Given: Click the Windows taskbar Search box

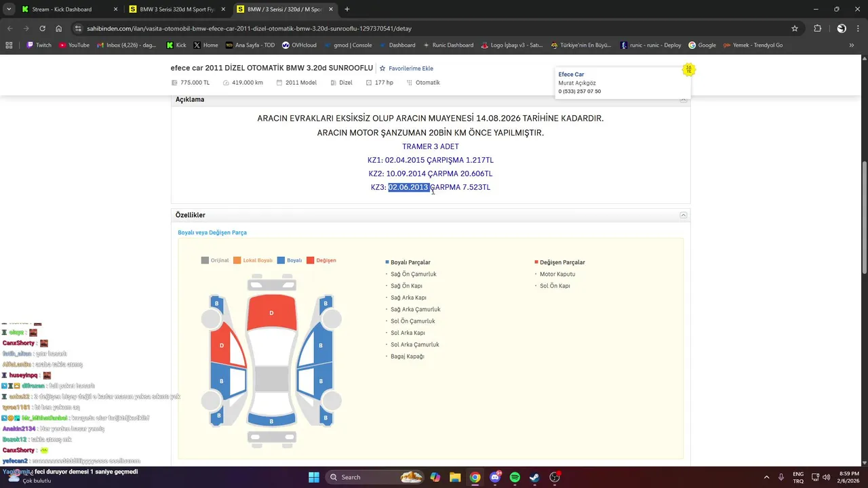Looking at the screenshot, I should click(x=375, y=477).
